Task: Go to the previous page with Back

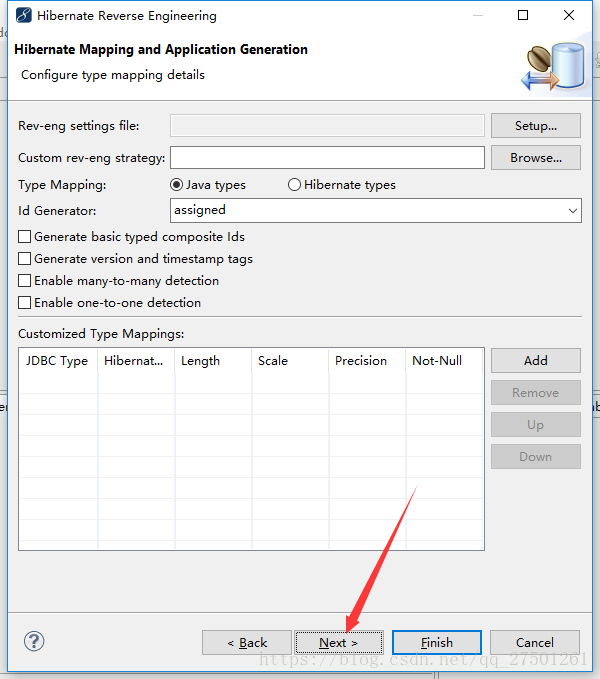Action: tap(247, 643)
